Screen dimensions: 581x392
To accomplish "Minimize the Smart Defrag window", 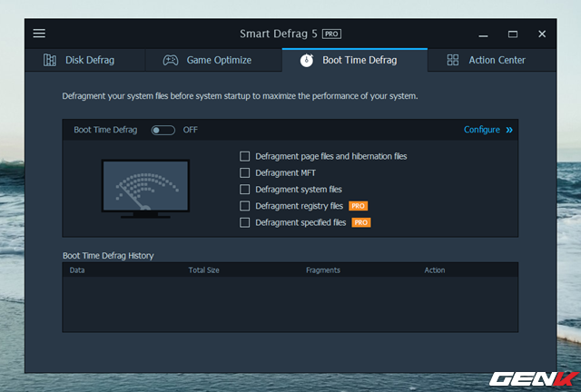I will click(483, 35).
